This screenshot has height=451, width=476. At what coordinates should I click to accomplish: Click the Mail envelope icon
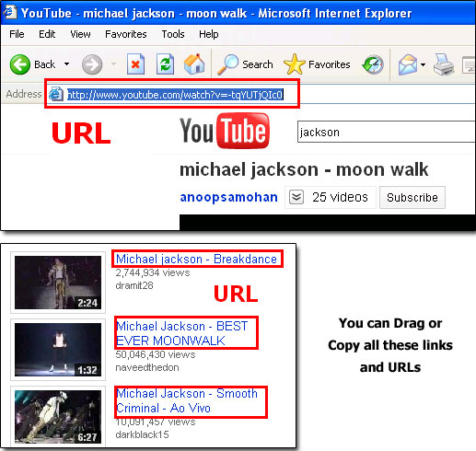(x=408, y=64)
